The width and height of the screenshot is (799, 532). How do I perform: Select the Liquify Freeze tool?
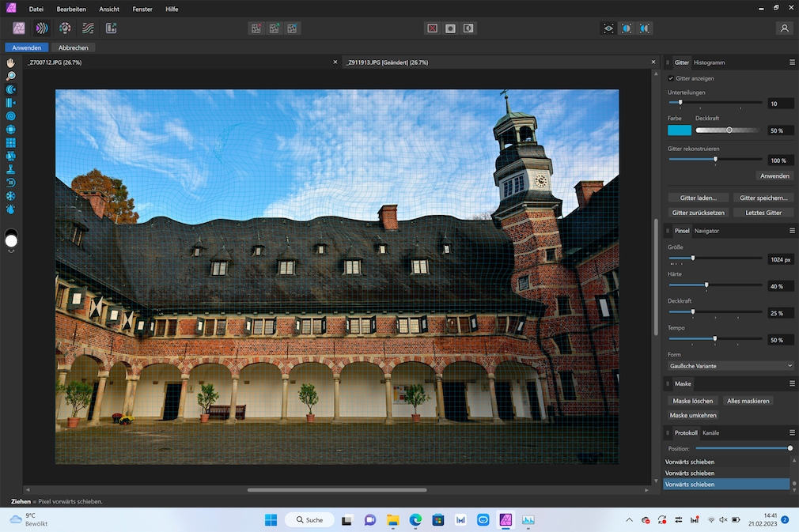pyautogui.click(x=11, y=196)
